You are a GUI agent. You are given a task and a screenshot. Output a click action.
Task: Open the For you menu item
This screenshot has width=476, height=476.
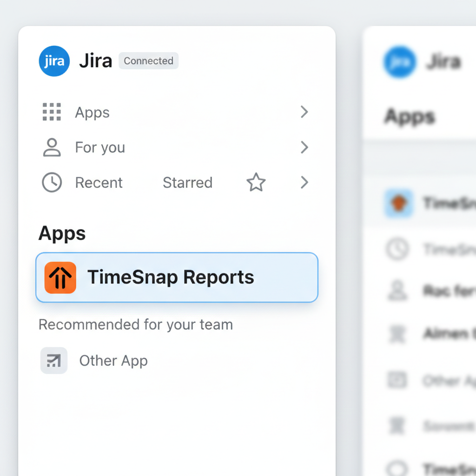point(100,147)
